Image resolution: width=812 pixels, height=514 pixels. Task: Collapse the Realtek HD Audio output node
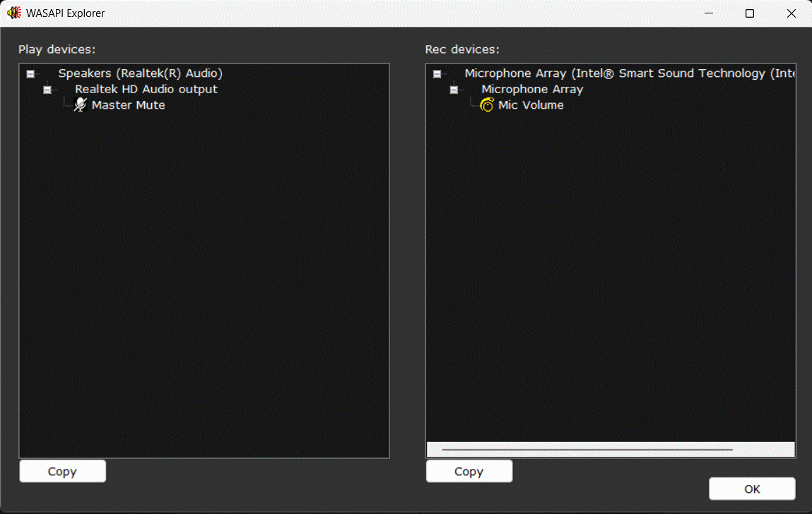pos(47,90)
